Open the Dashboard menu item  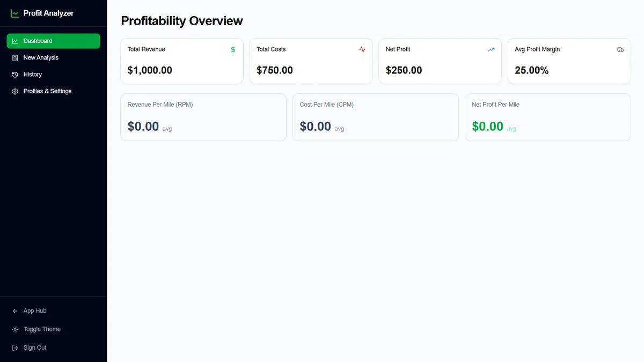pos(54,41)
